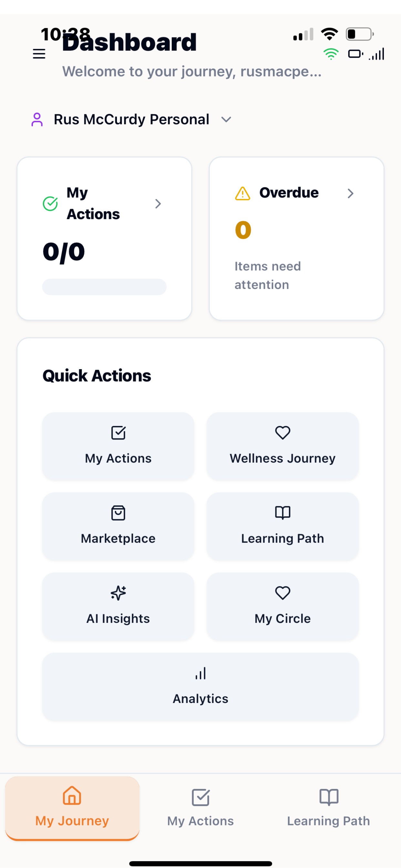Image resolution: width=401 pixels, height=868 pixels.
Task: Tap the purple user profile icon
Action: pos(37,119)
